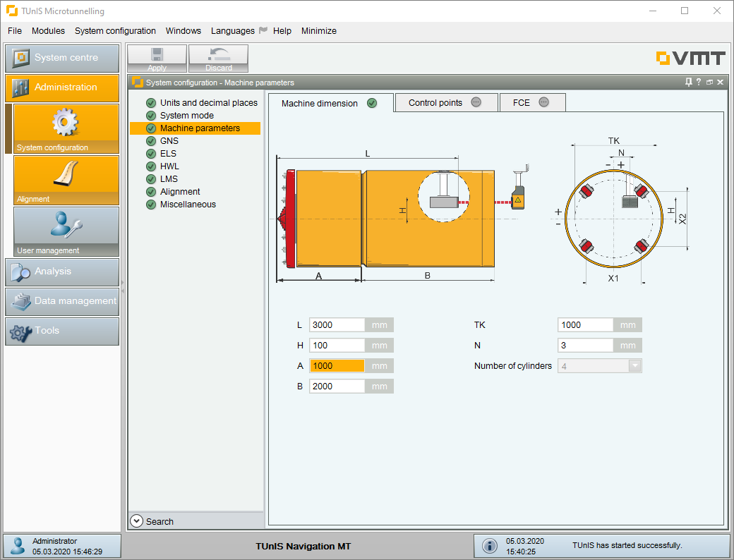This screenshot has height=560, width=734.
Task: Click the Administration sliders icon
Action: pyautogui.click(x=20, y=87)
